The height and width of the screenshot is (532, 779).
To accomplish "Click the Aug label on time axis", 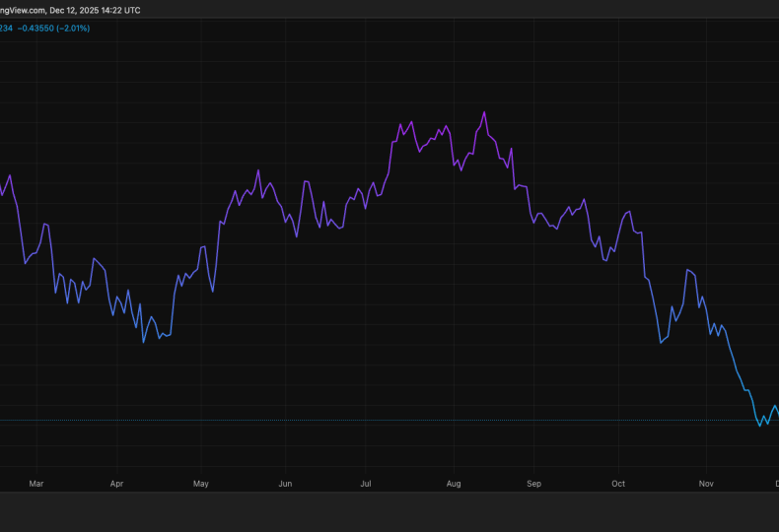I will (454, 484).
